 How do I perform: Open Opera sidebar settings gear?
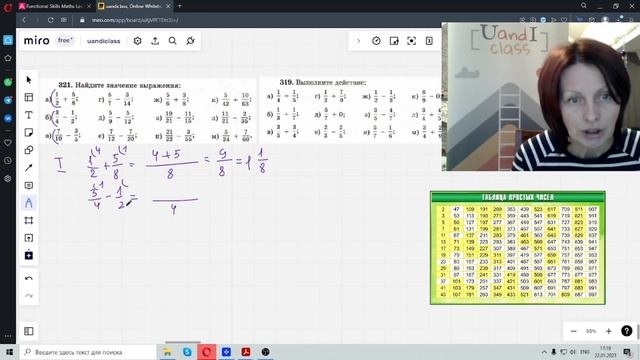8,178
